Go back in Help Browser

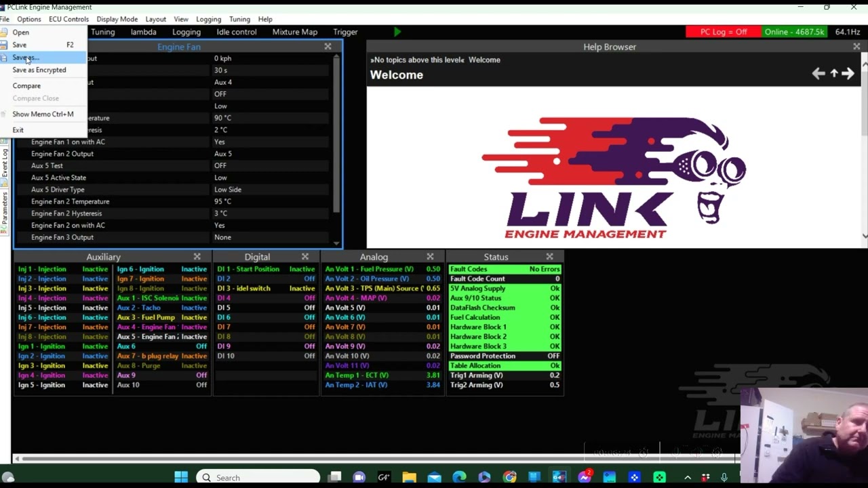pos(818,74)
